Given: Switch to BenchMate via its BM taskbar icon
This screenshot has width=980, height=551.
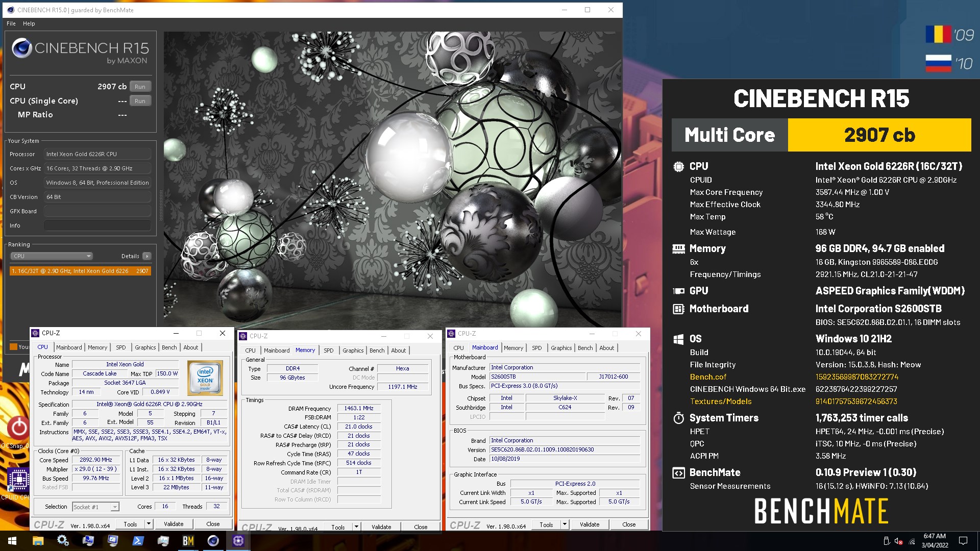Looking at the screenshot, I should pyautogui.click(x=188, y=541).
